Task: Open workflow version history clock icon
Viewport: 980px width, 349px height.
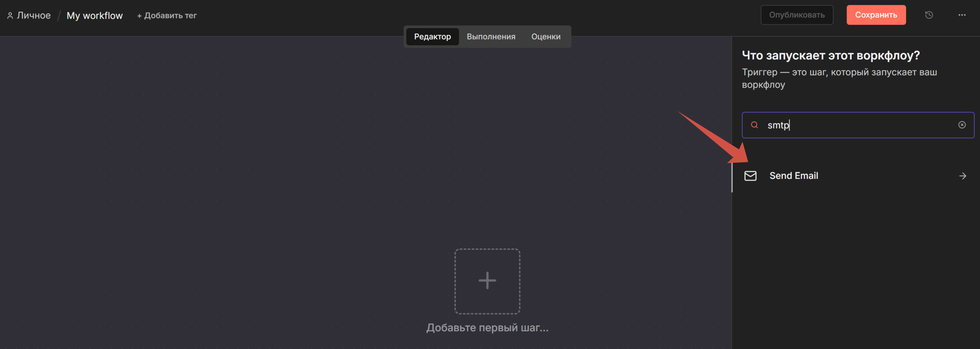Action: click(929, 15)
